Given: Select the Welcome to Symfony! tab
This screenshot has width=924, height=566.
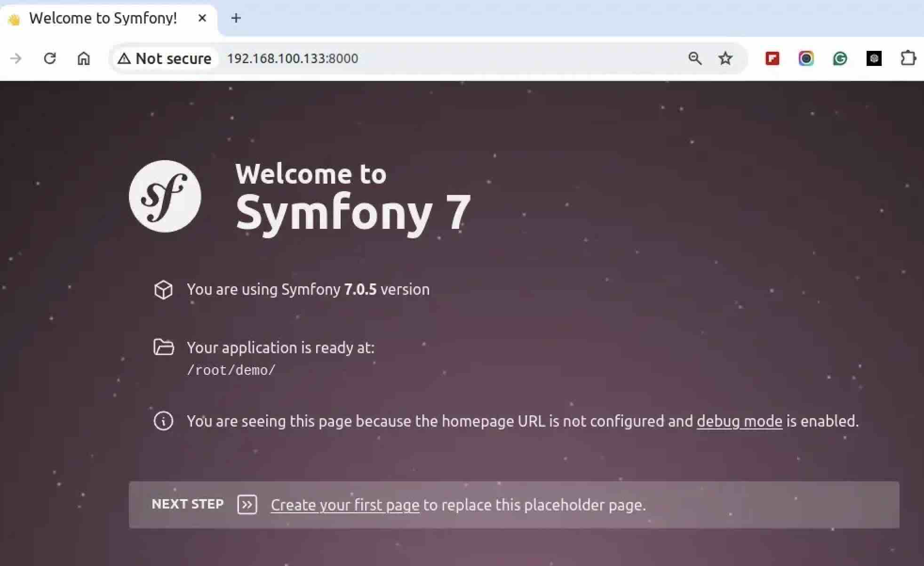Looking at the screenshot, I should (x=108, y=19).
